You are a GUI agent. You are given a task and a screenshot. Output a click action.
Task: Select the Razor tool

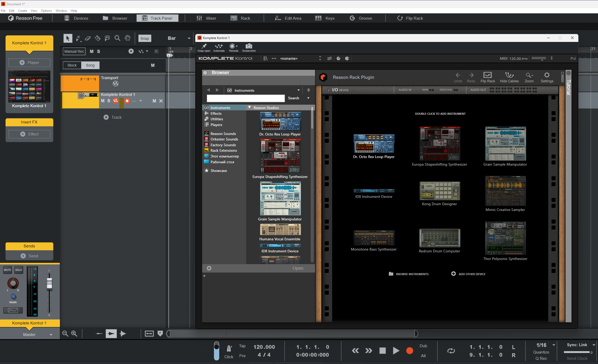(x=98, y=38)
